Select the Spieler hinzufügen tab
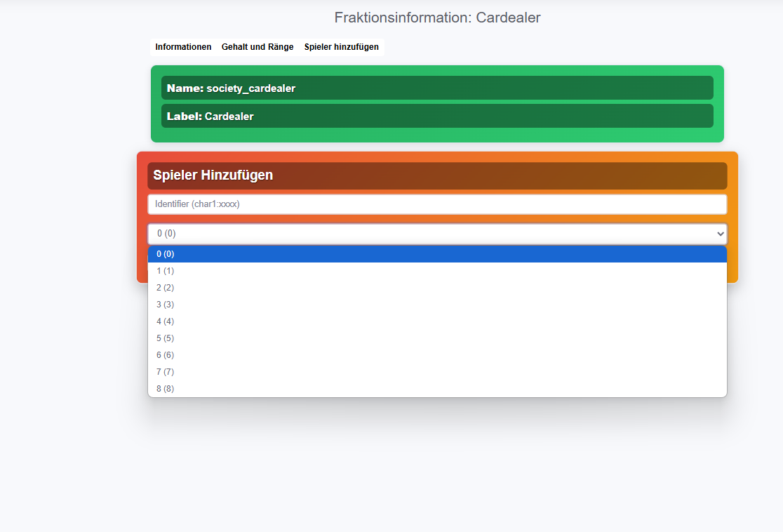This screenshot has height=532, width=783. point(341,47)
